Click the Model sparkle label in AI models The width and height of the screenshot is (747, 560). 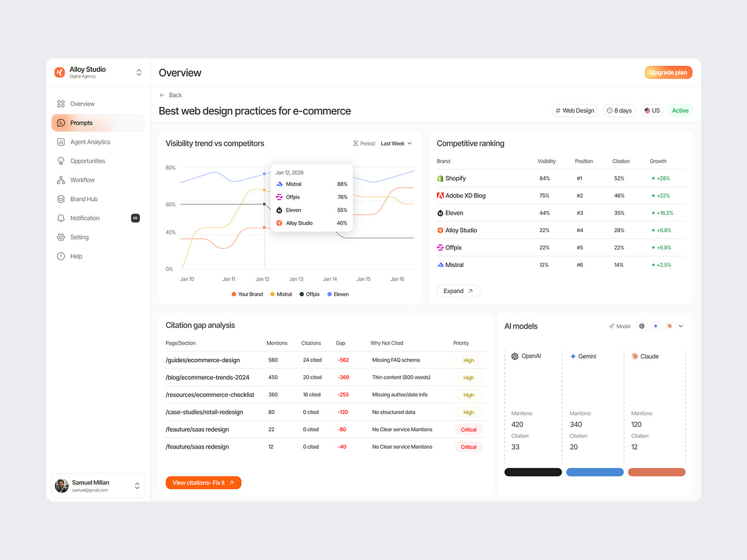(x=619, y=326)
